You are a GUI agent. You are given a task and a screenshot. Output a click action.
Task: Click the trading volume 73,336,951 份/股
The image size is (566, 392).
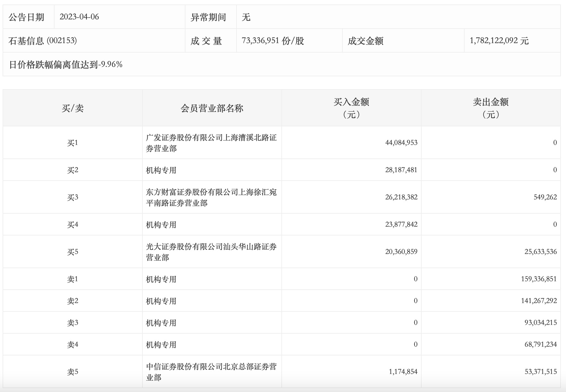273,41
